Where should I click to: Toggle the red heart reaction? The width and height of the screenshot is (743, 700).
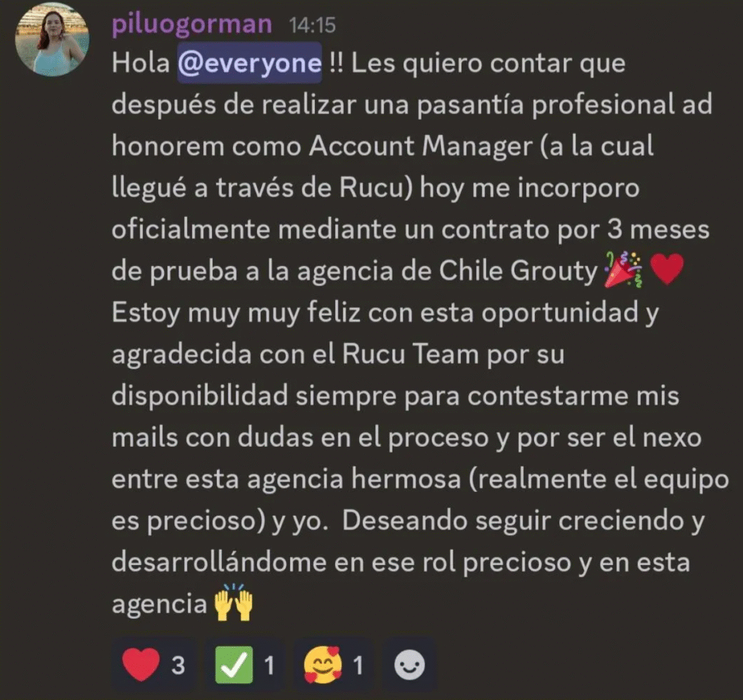click(154, 665)
